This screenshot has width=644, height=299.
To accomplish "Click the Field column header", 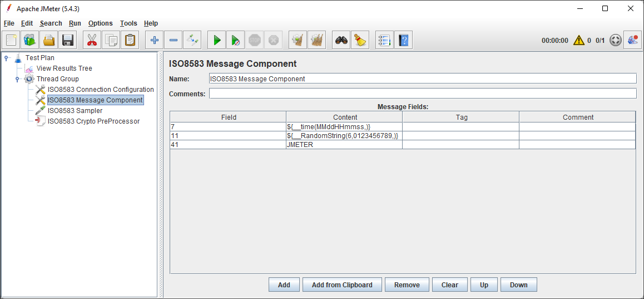I will pyautogui.click(x=229, y=117).
